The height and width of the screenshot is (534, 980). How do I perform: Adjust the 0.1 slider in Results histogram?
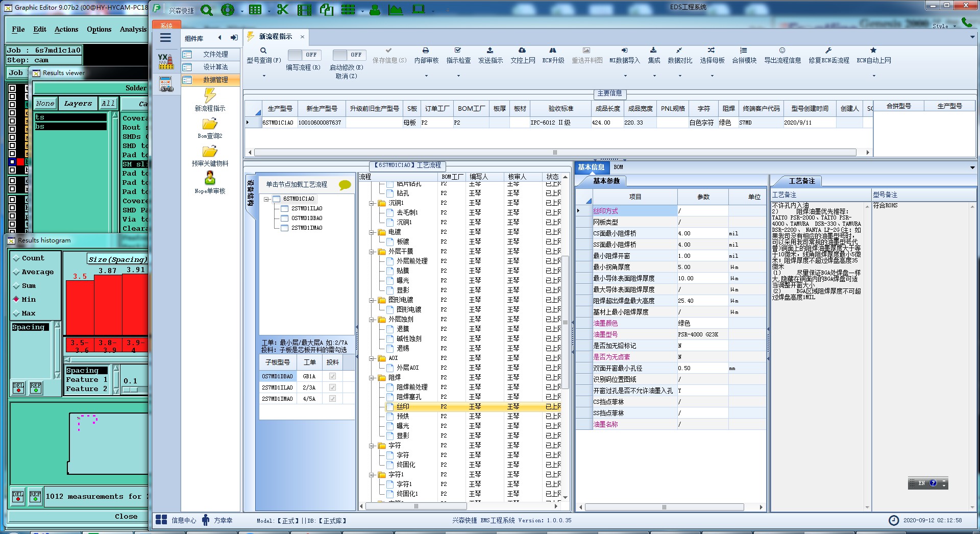pyautogui.click(x=131, y=390)
